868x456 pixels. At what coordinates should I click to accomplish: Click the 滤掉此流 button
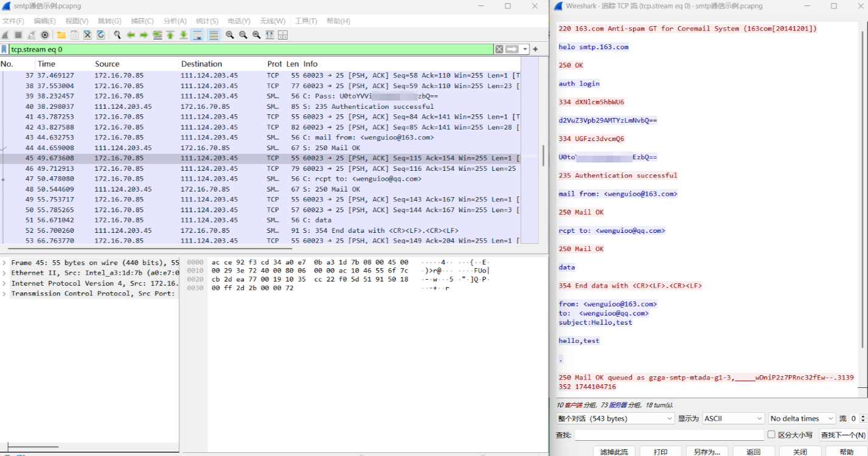point(614,452)
